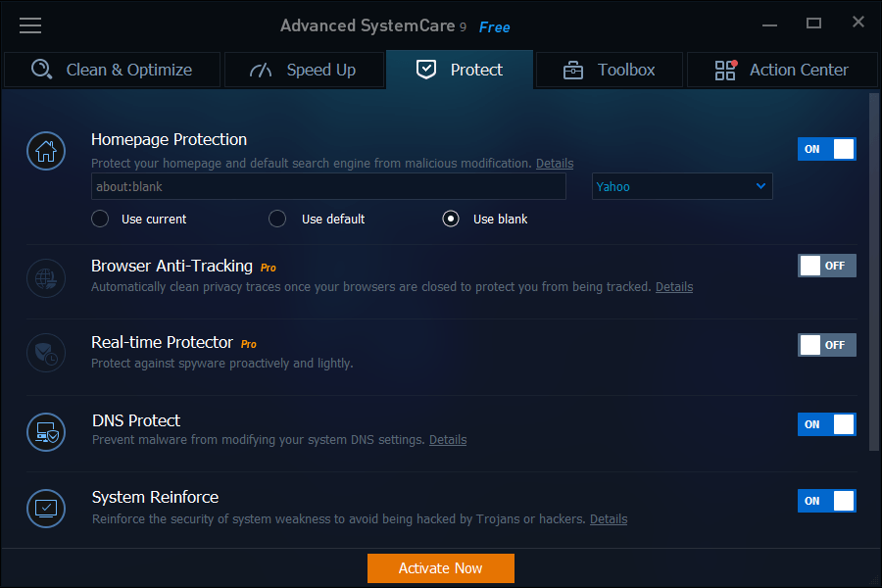This screenshot has width=882, height=588.
Task: Open Browser Anti-Tracking Details link
Action: point(674,287)
